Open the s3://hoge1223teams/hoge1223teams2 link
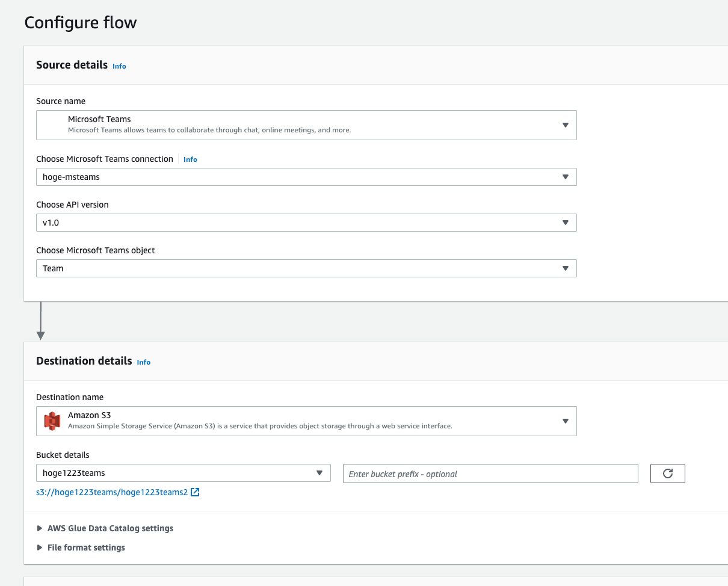Viewport: 728px width, 586px height. pyautogui.click(x=112, y=492)
